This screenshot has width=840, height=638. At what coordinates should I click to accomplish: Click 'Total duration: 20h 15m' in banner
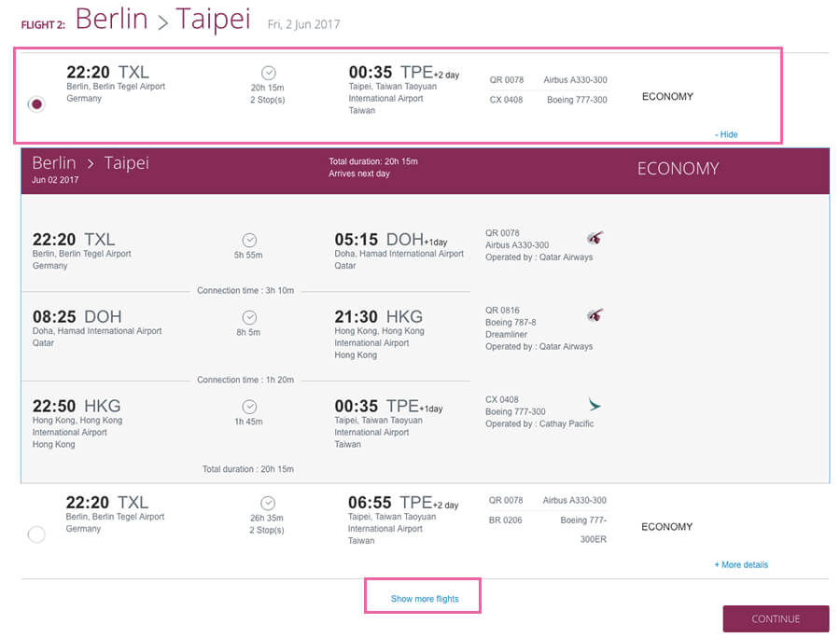tap(373, 161)
